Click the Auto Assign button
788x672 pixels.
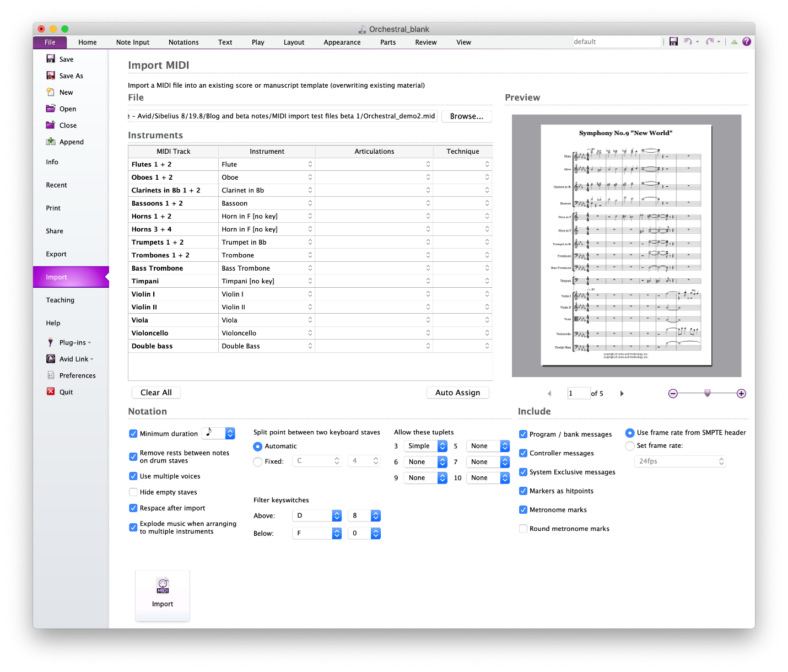(457, 392)
